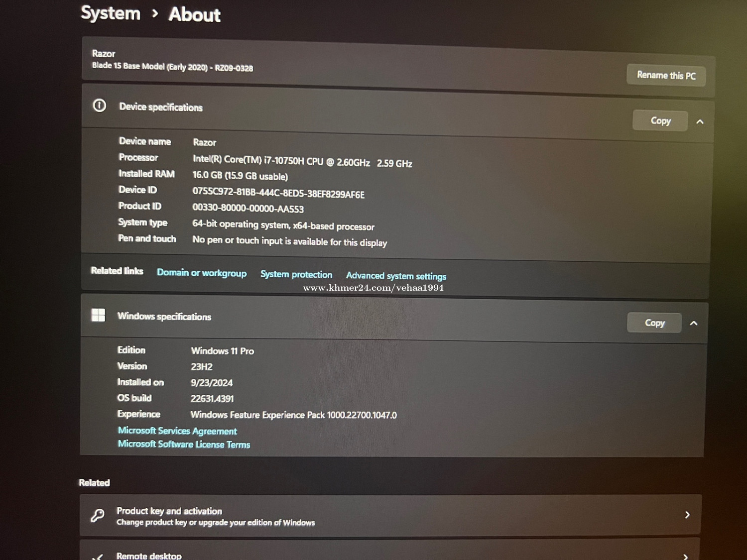Copy the Windows specifications
The image size is (747, 560).
coord(654,323)
